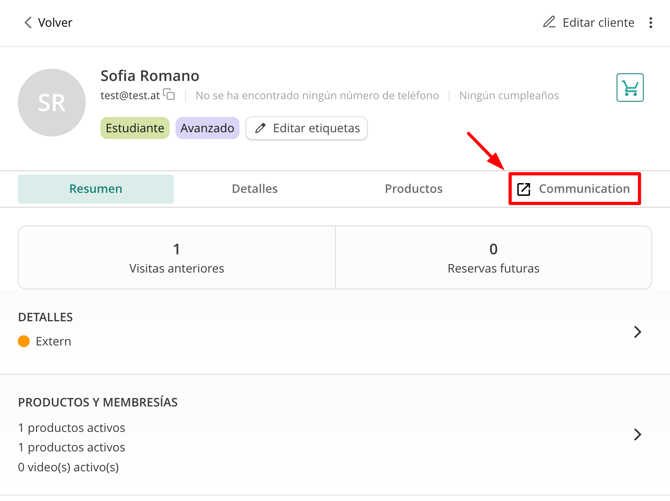The width and height of the screenshot is (670, 501).
Task: Click the orange Extern status dot
Action: (x=24, y=341)
